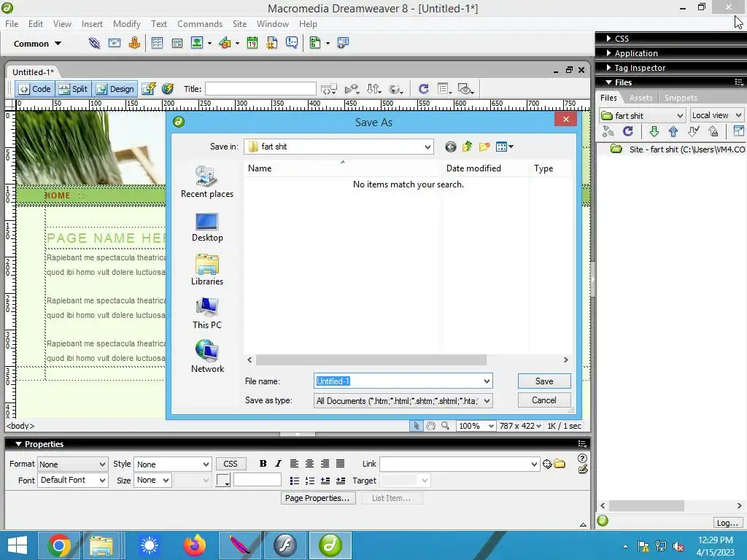
Task: Click the Comment insert icon
Action: 292,43
